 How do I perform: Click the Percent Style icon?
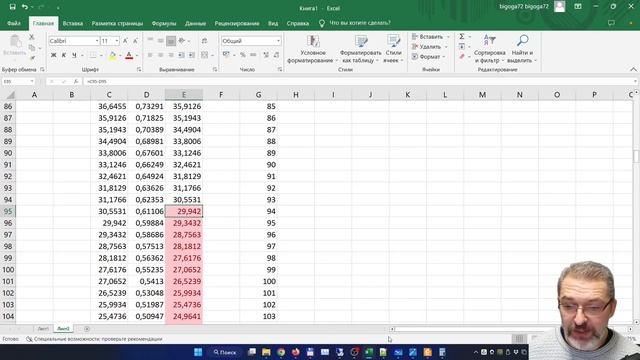point(243,55)
